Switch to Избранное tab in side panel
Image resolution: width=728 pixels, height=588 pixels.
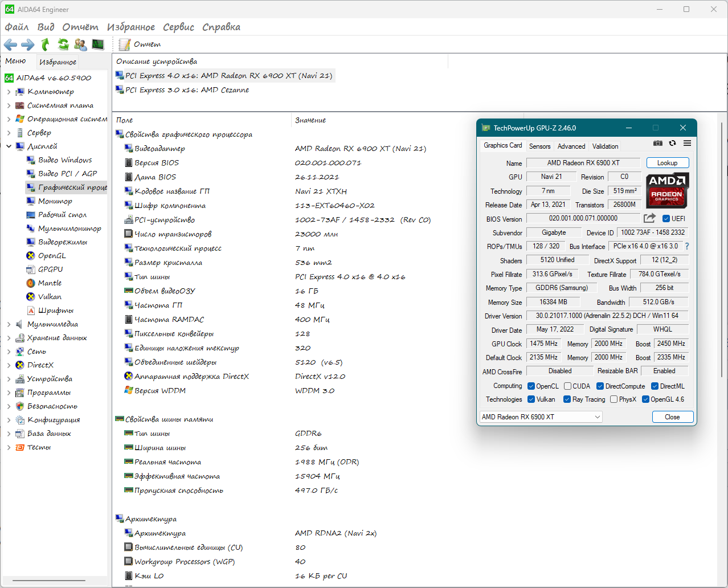(58, 62)
